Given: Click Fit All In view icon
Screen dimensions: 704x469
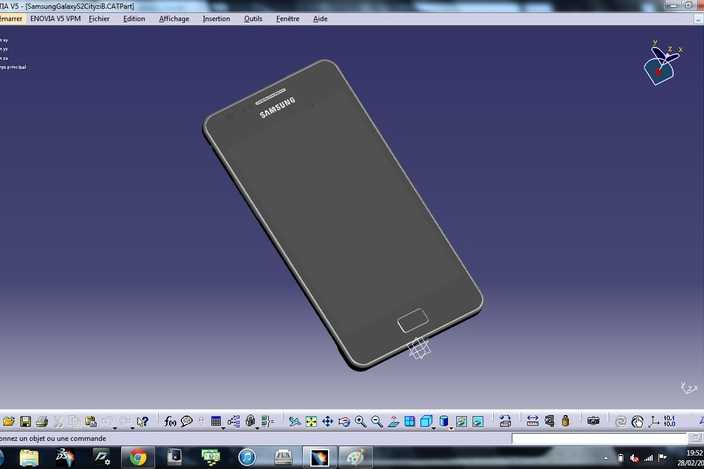Looking at the screenshot, I should [x=311, y=421].
